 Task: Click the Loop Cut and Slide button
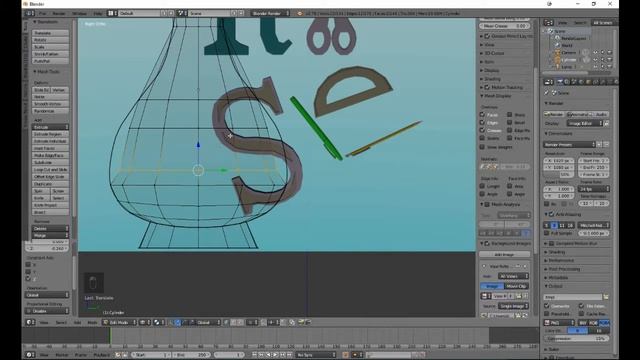tap(50, 169)
